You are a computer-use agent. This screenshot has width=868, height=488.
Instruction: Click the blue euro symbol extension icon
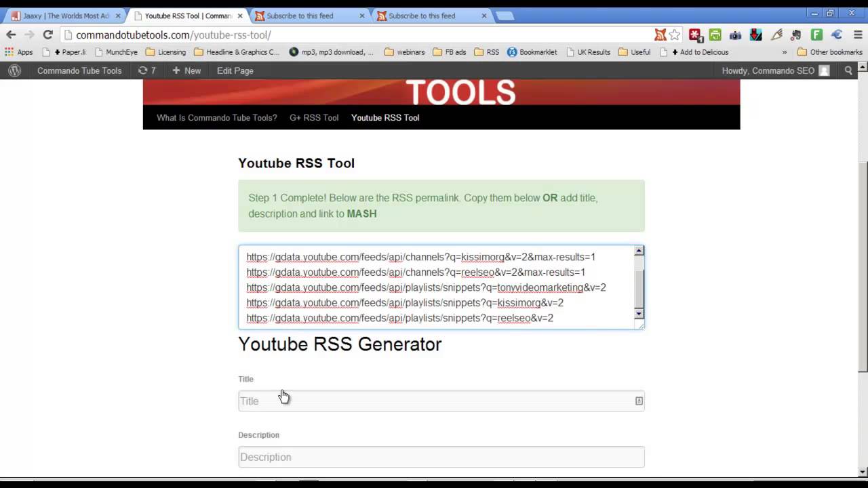click(837, 35)
